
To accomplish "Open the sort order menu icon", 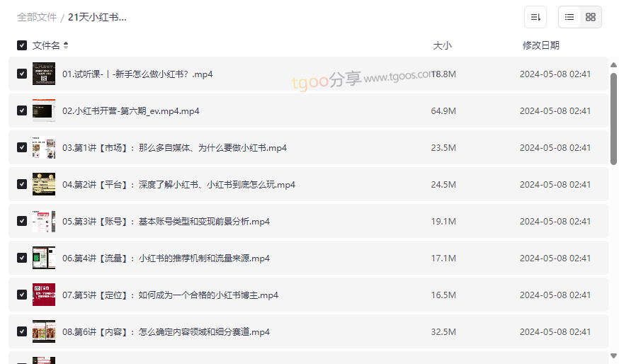I will pos(535,17).
